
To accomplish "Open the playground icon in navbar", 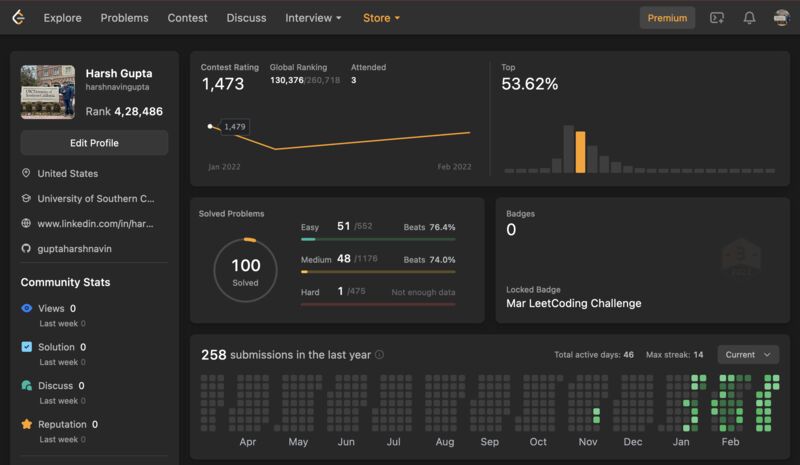I will pos(716,18).
